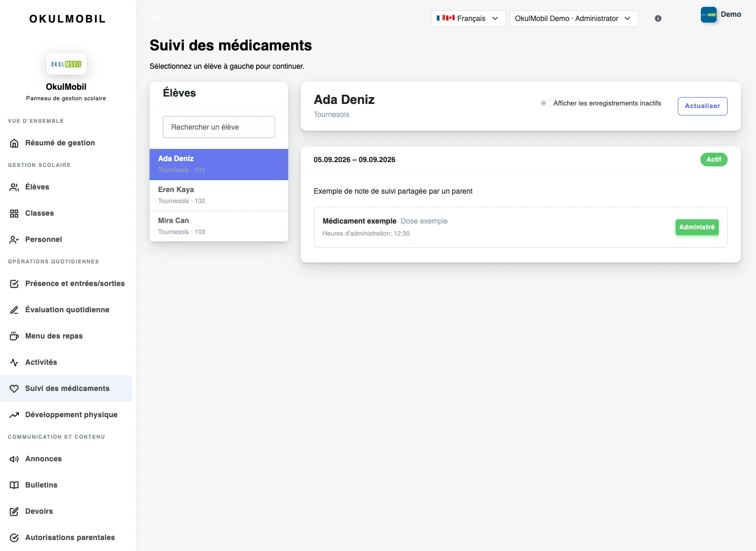The image size is (756, 551).
Task: Navigate to Développement physique
Action: tap(66, 415)
